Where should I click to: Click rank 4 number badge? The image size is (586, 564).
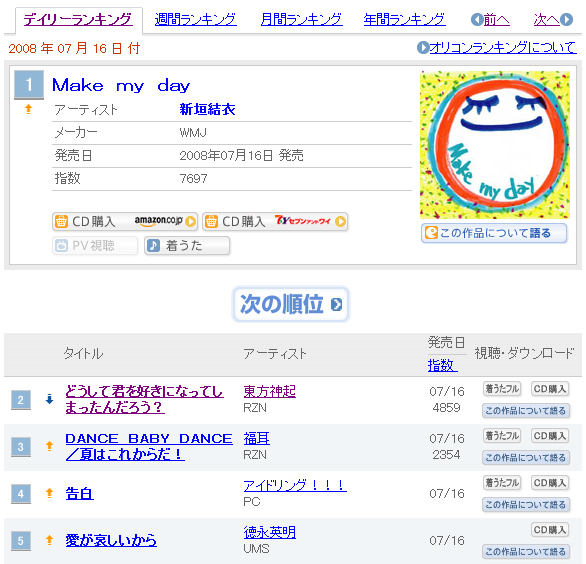coord(21,494)
